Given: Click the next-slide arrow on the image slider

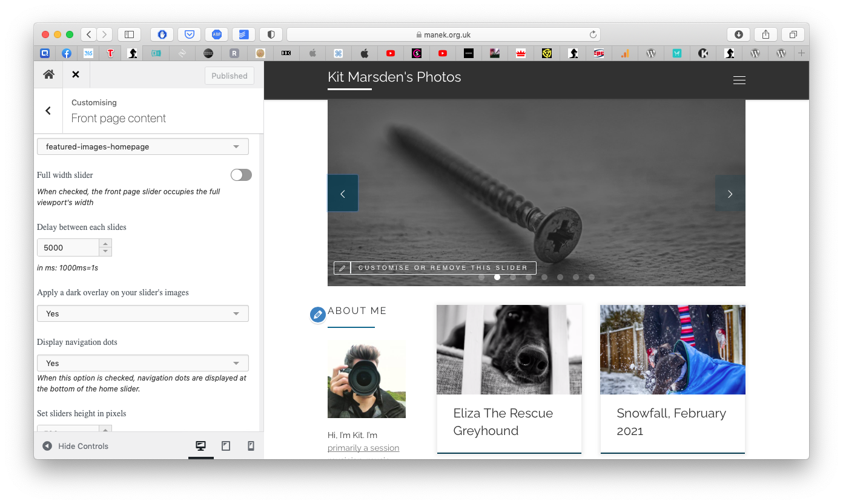Looking at the screenshot, I should (x=730, y=193).
